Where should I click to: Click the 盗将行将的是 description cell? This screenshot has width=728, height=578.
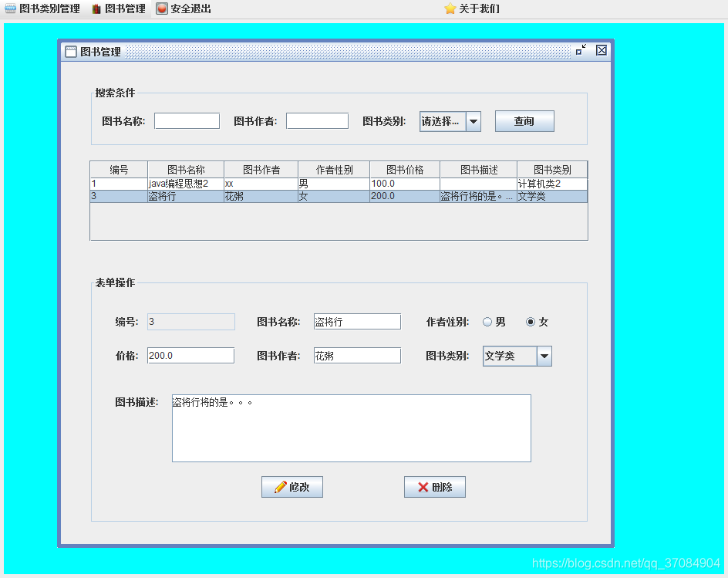479,197
